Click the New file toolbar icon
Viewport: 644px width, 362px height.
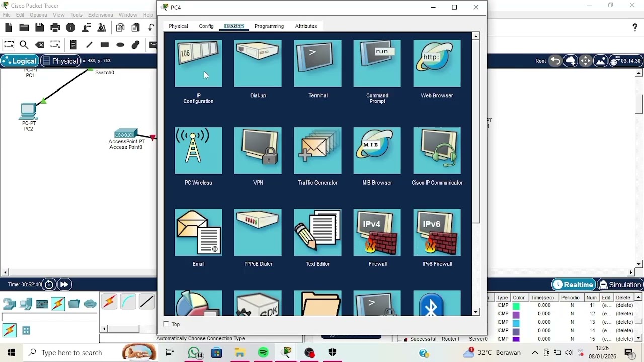[9, 28]
